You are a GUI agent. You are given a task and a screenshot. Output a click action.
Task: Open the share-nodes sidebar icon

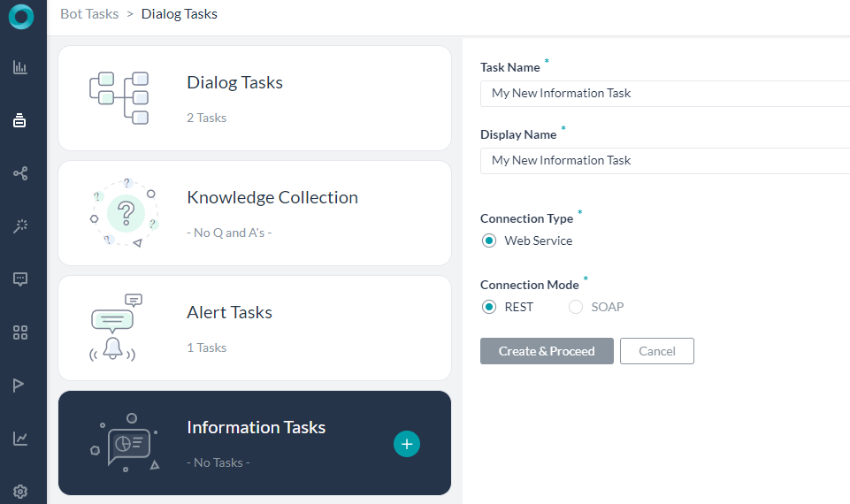(x=20, y=173)
